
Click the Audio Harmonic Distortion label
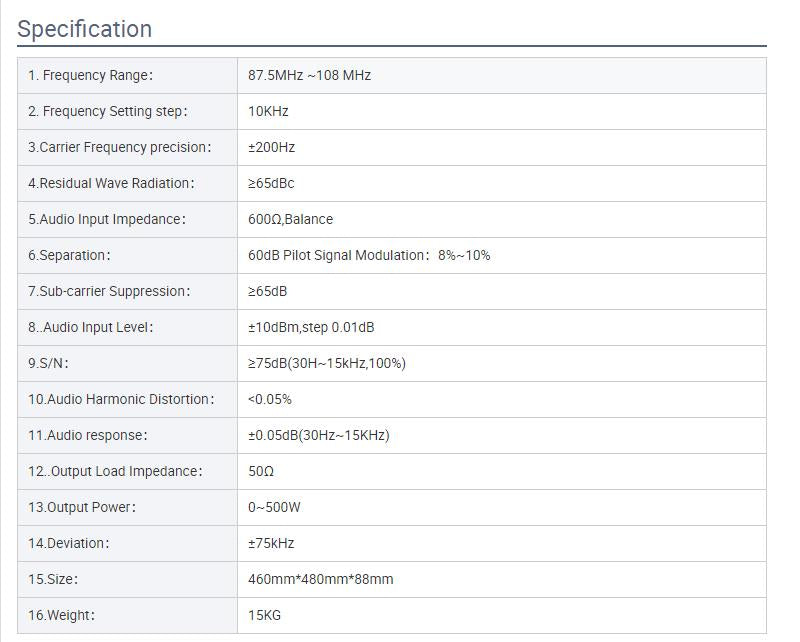click(x=121, y=399)
